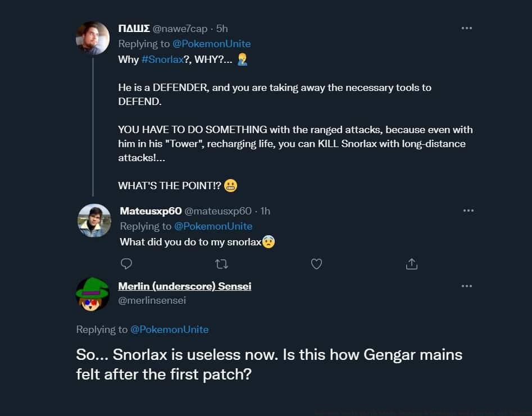The width and height of the screenshot is (532, 416).
Task: Open Mateusxp60's profile avatar
Action: point(94,220)
